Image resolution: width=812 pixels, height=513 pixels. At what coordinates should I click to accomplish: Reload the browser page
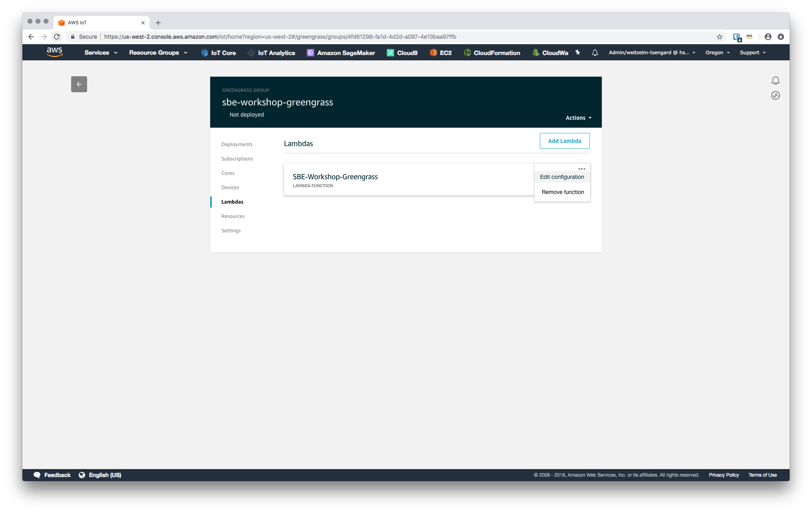pyautogui.click(x=57, y=37)
